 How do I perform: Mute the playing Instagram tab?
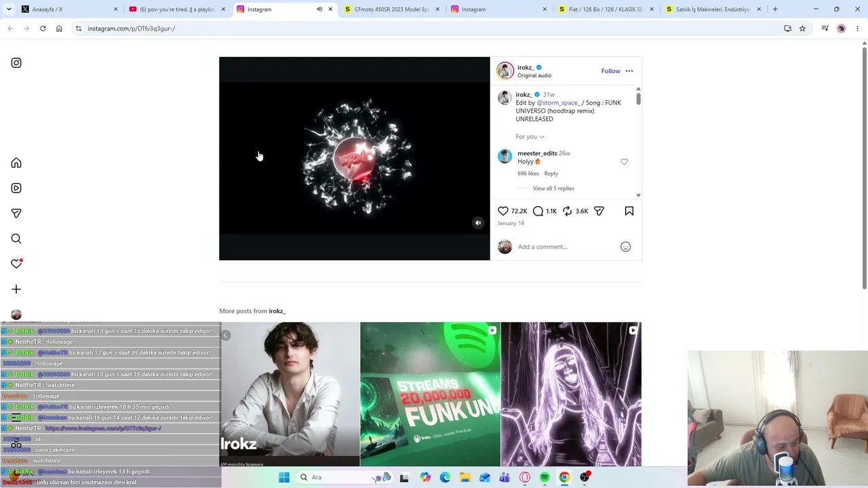point(319,9)
